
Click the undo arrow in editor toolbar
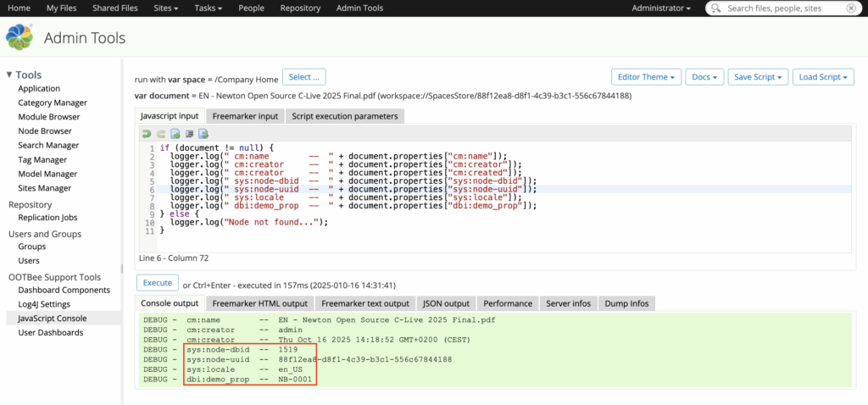(147, 134)
